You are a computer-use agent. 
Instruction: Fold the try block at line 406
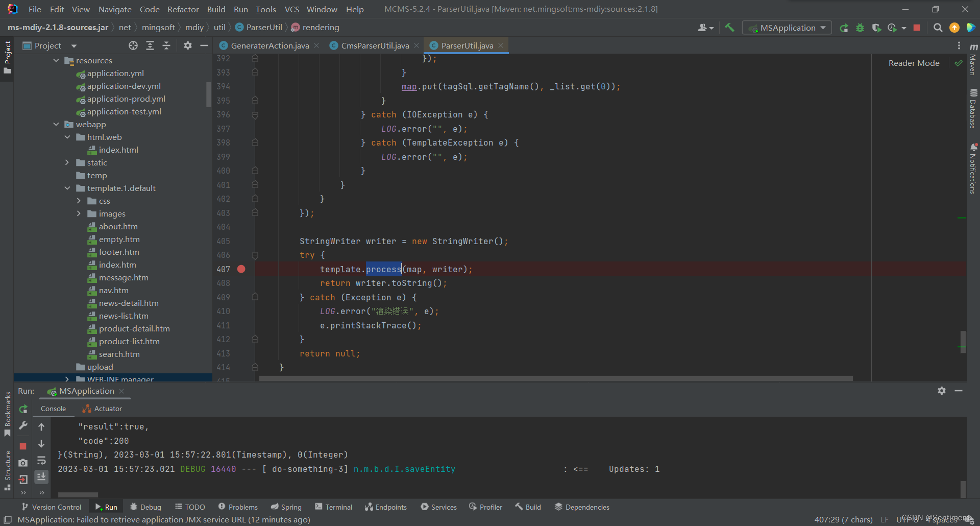(x=255, y=255)
